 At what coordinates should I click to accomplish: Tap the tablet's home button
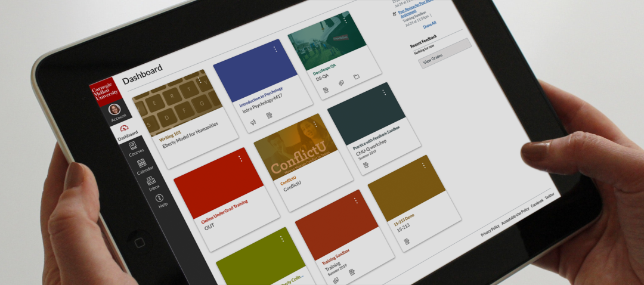coord(139,243)
